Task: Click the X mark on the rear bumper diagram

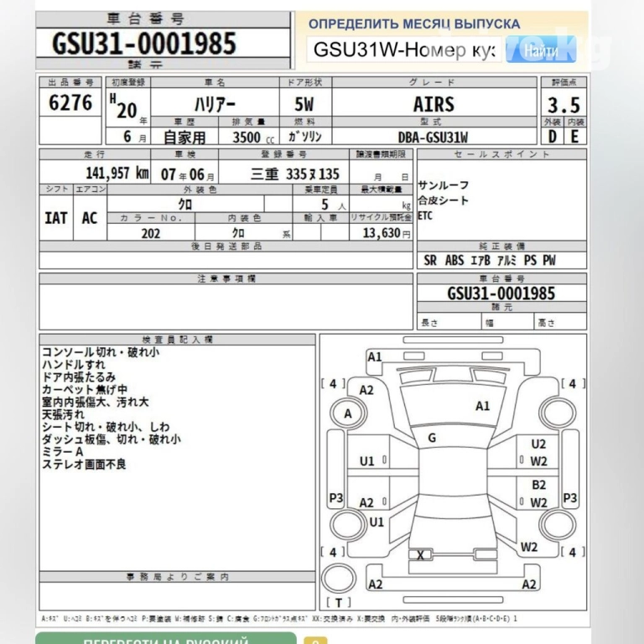Action: point(420,554)
